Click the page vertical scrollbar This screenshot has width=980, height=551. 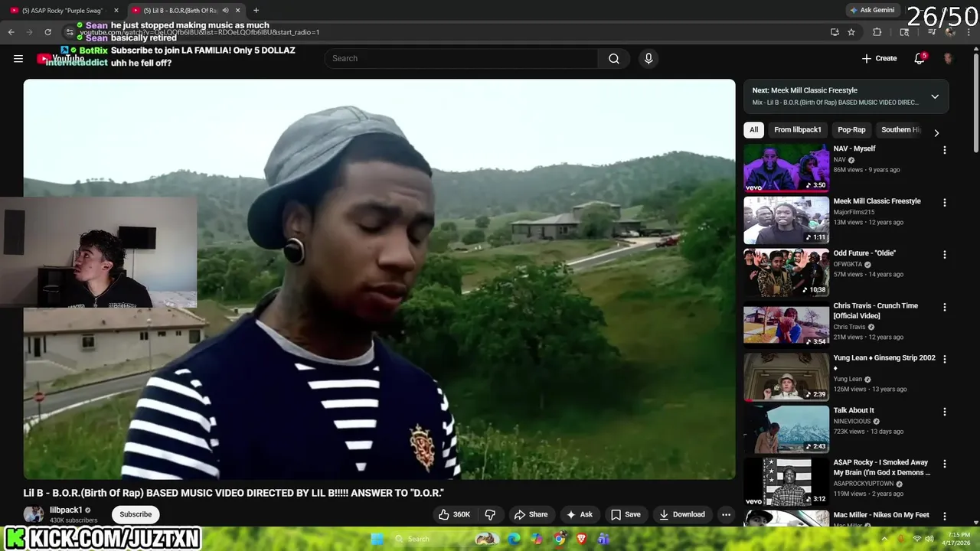(x=975, y=99)
